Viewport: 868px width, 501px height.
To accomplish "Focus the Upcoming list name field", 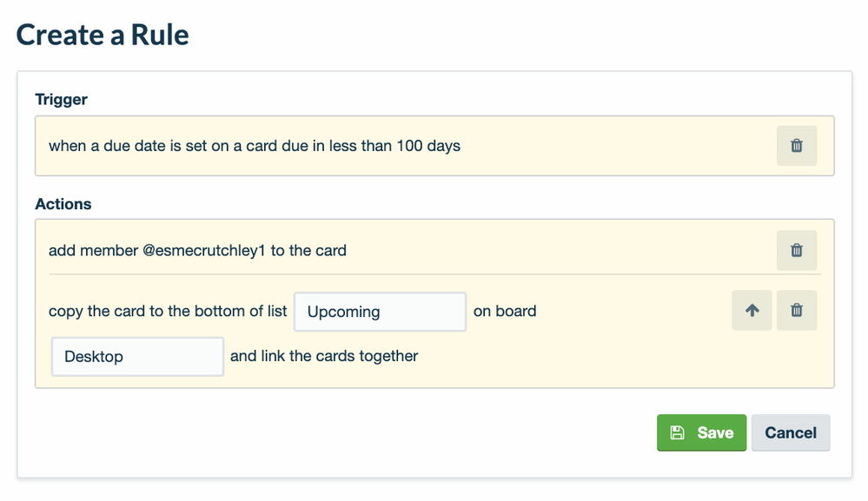I will 380,312.
